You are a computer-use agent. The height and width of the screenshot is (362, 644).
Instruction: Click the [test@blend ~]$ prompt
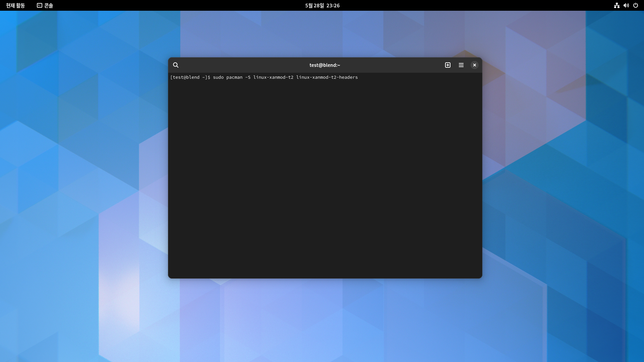[x=190, y=77]
